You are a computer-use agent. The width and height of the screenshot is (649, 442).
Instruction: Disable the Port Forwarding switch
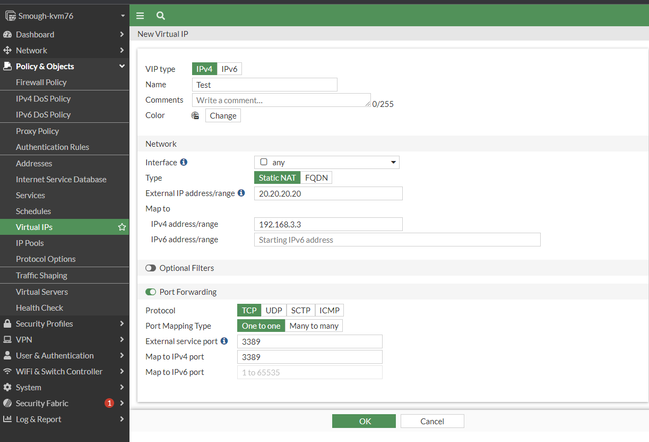pyautogui.click(x=151, y=292)
